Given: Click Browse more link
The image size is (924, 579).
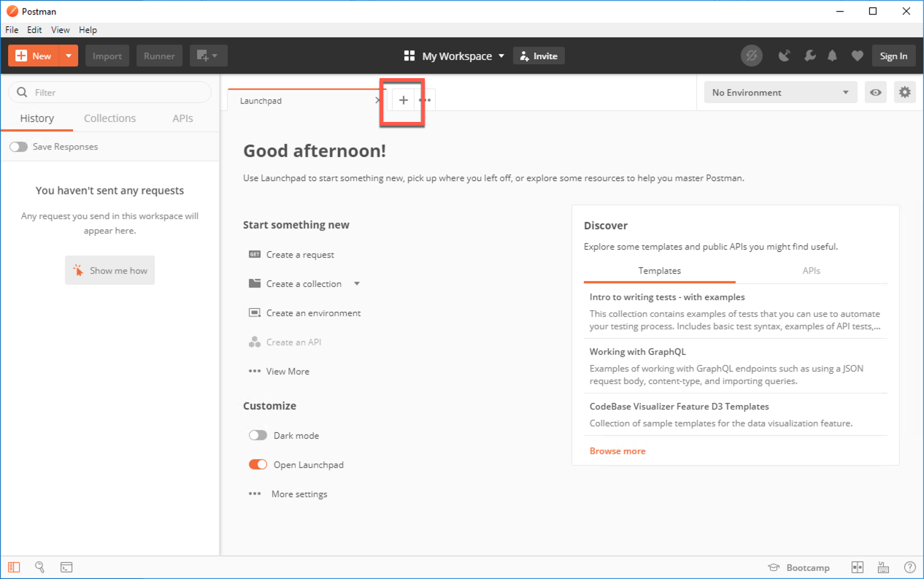Looking at the screenshot, I should pyautogui.click(x=617, y=451).
